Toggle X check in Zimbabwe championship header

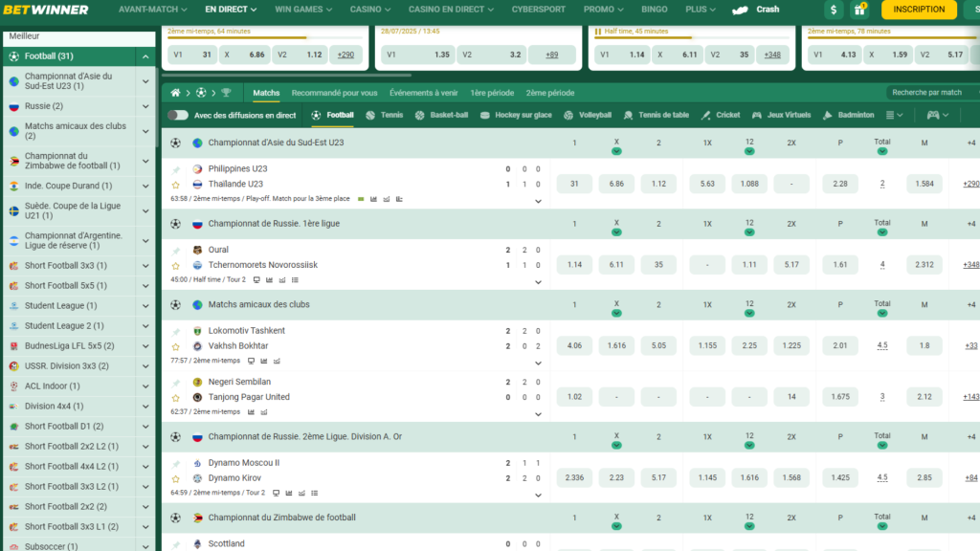coord(616,526)
